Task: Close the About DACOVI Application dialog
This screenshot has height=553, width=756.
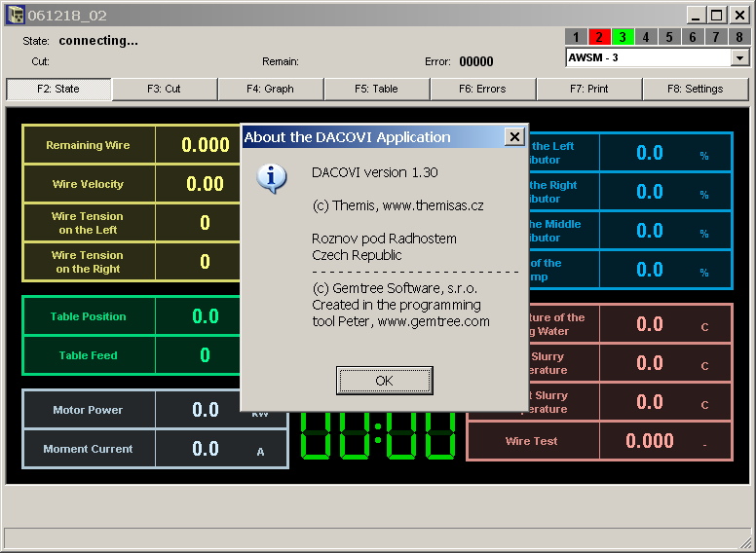Action: (514, 137)
